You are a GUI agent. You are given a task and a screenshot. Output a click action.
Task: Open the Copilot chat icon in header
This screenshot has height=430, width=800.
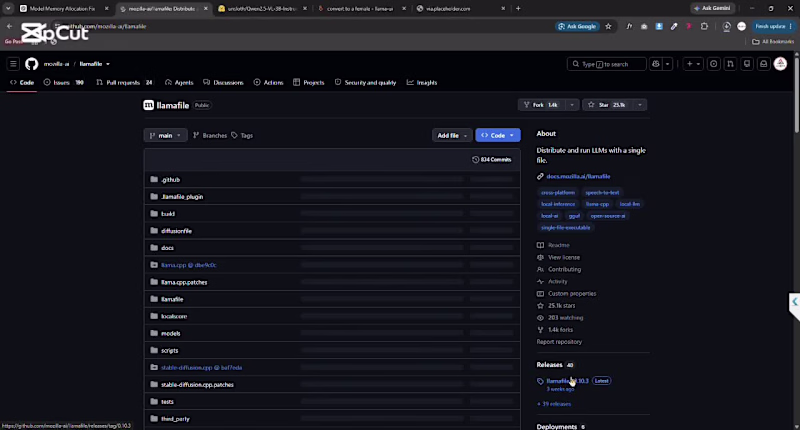click(x=656, y=64)
